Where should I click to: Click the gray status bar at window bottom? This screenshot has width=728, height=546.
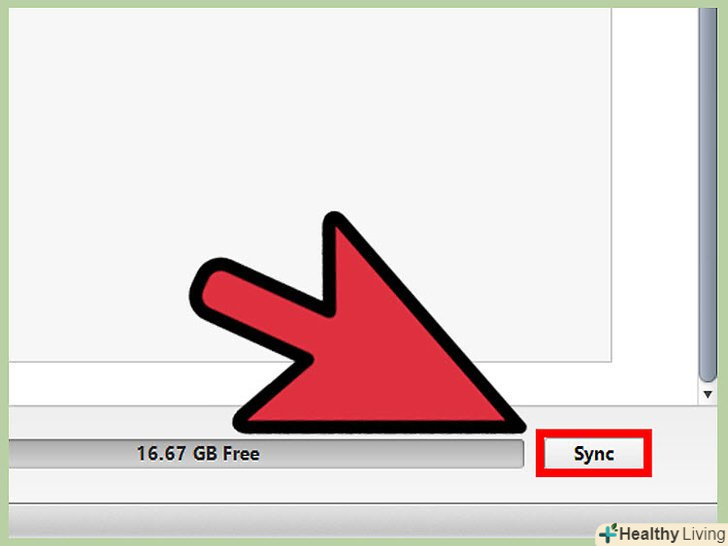point(362,520)
